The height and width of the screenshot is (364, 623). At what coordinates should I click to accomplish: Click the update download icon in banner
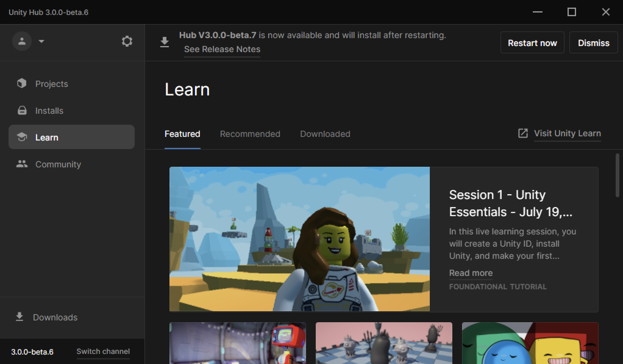pos(165,42)
